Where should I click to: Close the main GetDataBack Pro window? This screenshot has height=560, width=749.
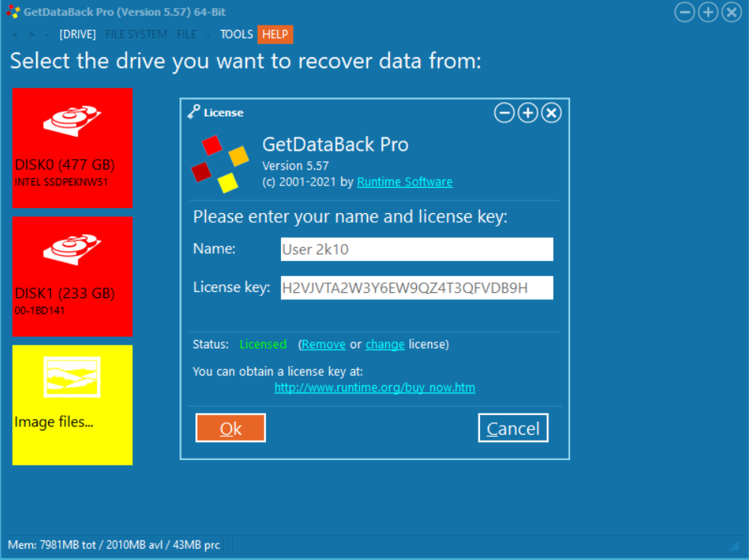(731, 12)
